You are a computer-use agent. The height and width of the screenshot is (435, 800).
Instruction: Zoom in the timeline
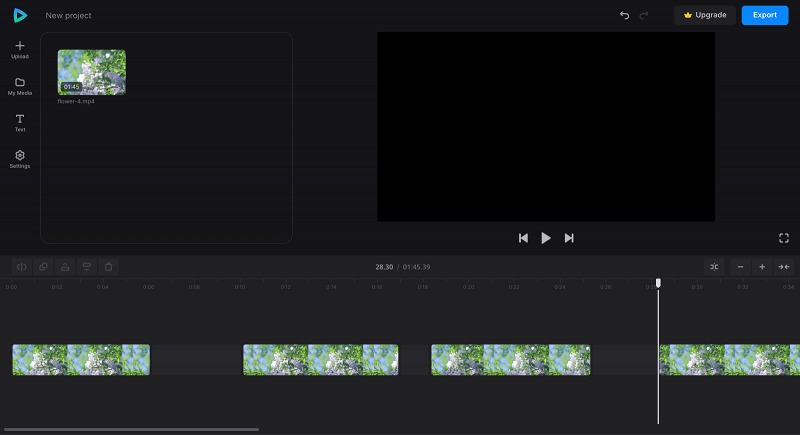coord(762,267)
